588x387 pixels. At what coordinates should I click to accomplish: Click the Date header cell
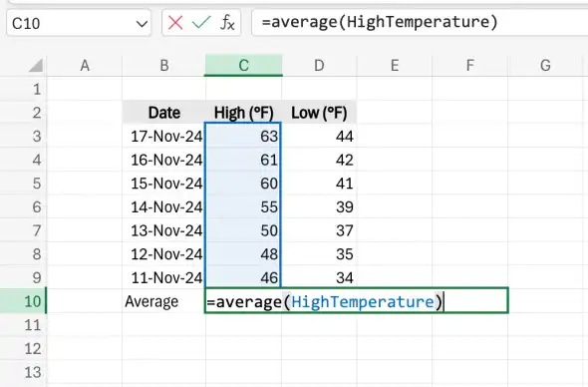coord(163,113)
